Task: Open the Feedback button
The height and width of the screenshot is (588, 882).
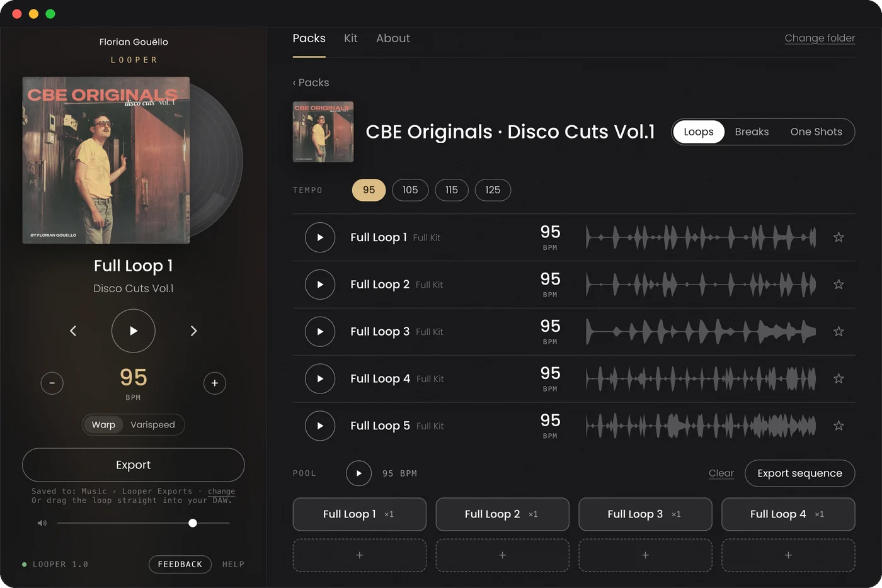Action: pyautogui.click(x=180, y=565)
